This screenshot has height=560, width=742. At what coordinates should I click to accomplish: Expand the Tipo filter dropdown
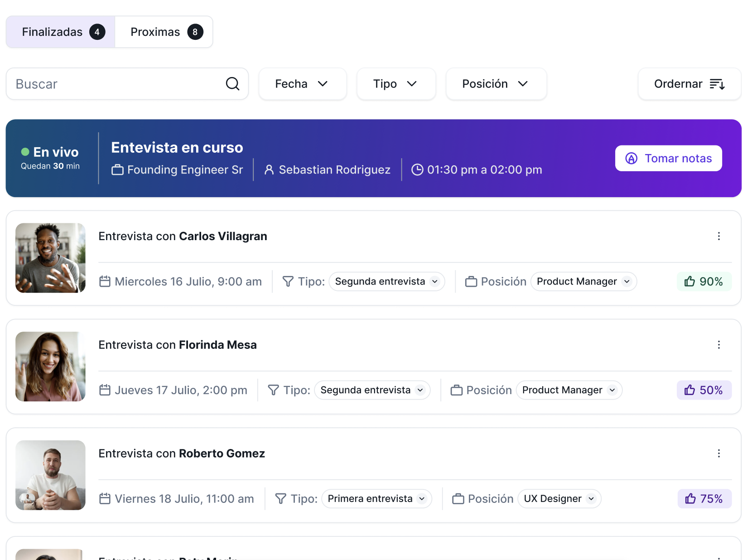coord(396,84)
